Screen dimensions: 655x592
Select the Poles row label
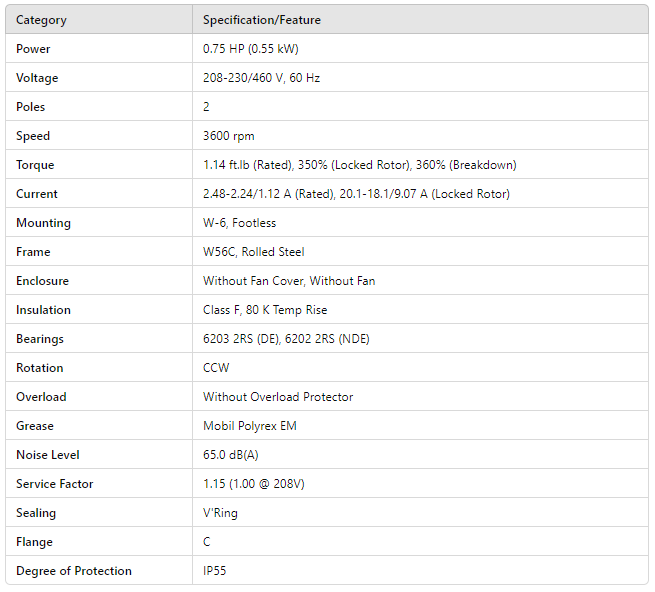click(31, 107)
